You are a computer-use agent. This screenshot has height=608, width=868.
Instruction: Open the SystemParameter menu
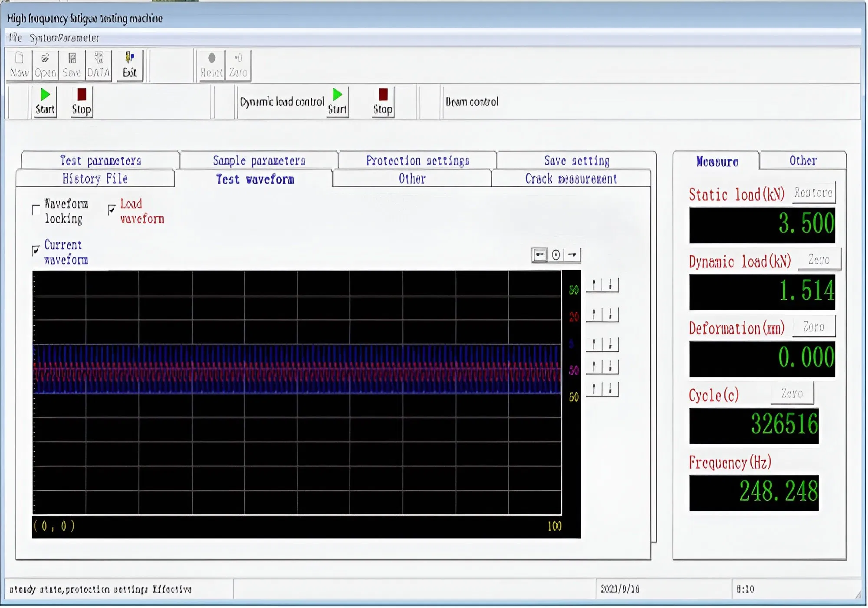tap(64, 38)
